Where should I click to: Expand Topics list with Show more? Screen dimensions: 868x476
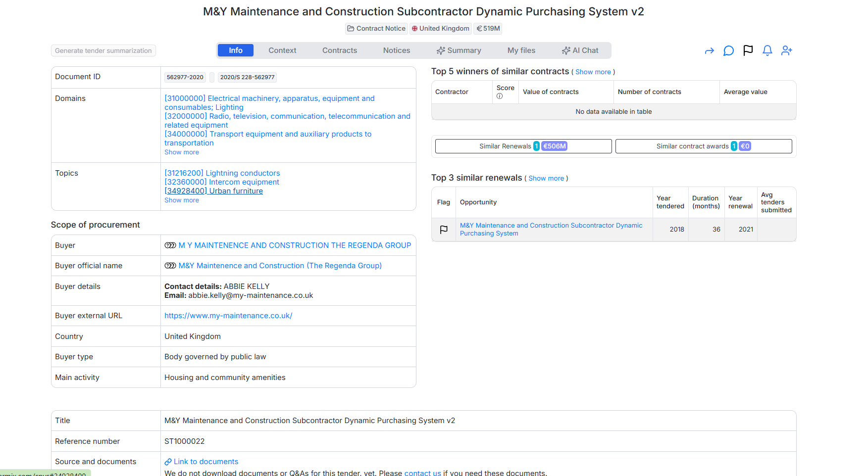point(182,200)
